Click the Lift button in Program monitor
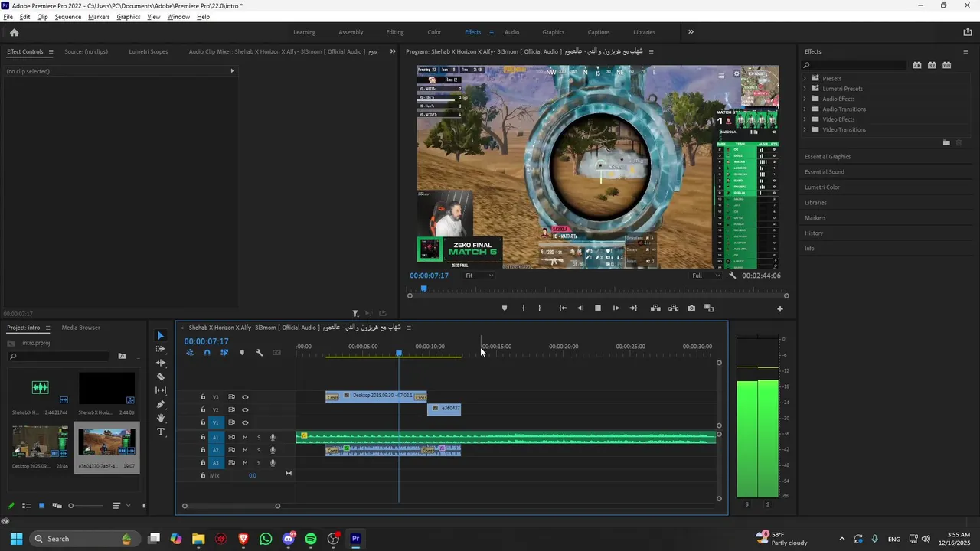This screenshot has height=551, width=980. coord(655,308)
